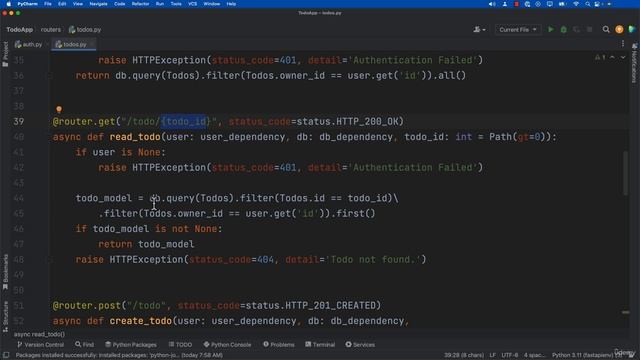Change the LF line separator in status bar
640x360 pixels.
[493, 355]
